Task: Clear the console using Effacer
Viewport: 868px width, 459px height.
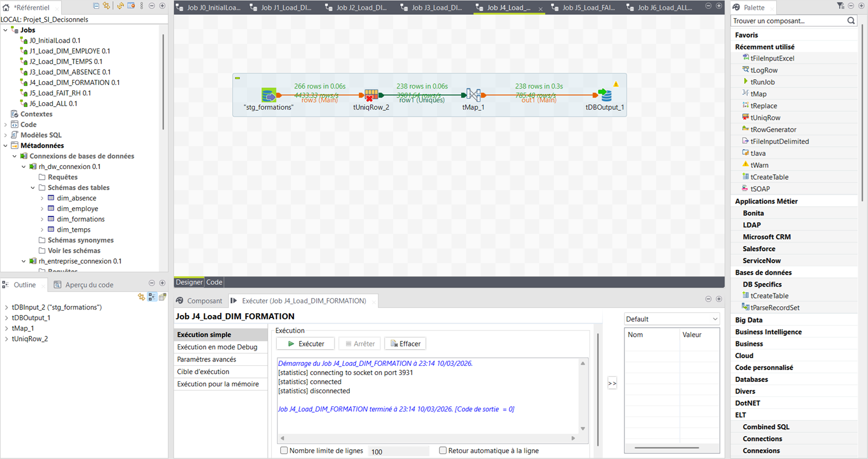Action: 405,343
